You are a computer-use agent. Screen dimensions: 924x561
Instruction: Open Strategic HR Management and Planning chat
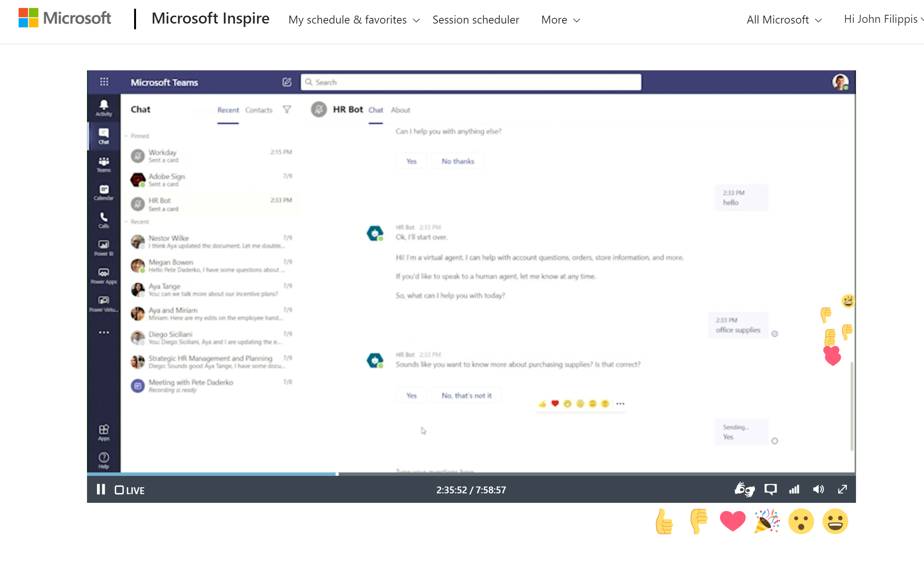211,361
